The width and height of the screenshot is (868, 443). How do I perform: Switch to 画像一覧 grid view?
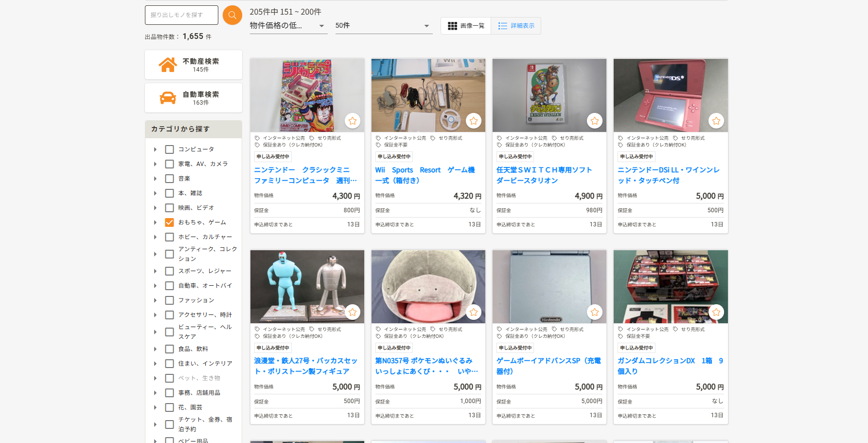point(466,26)
